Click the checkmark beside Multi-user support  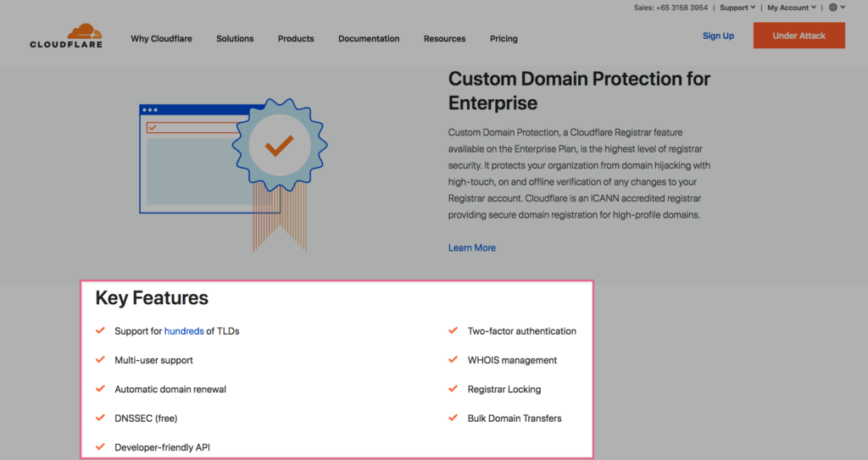pyautogui.click(x=100, y=359)
